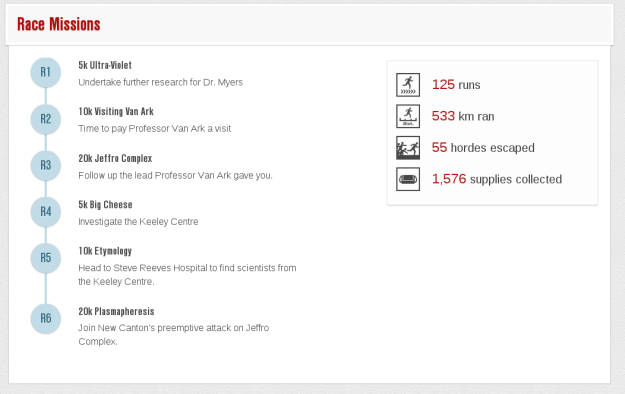Click the distance icon beside 533 km ran

(x=408, y=116)
